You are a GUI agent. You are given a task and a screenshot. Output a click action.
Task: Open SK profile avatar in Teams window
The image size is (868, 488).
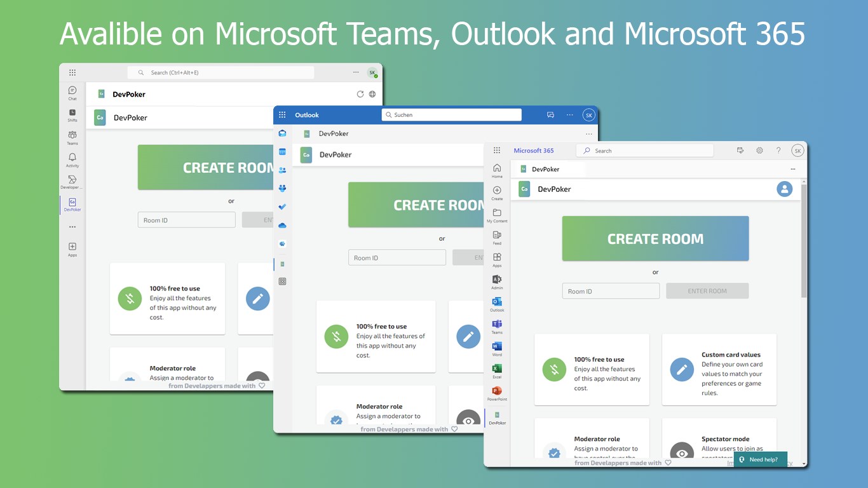click(372, 72)
